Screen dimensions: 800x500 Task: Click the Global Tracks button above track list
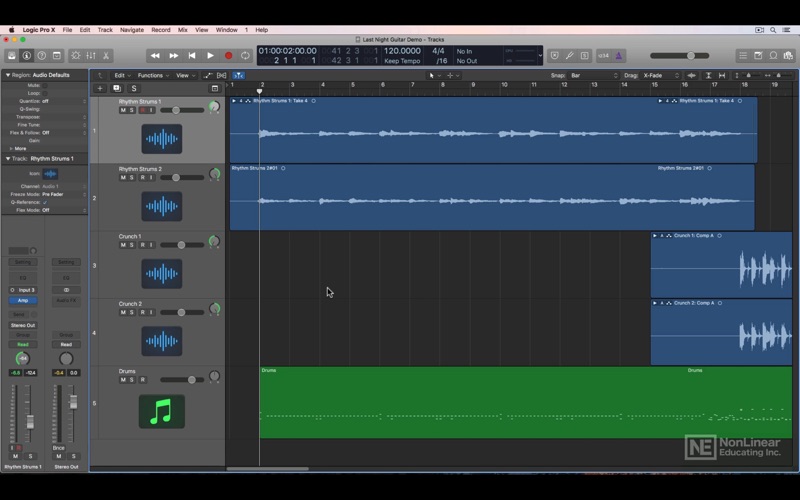coord(215,88)
